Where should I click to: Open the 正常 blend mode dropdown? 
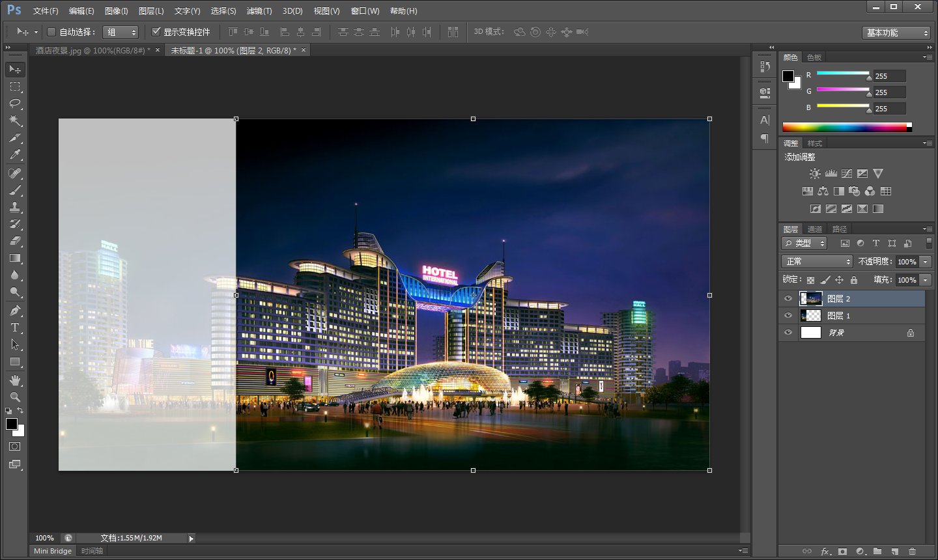tap(817, 261)
